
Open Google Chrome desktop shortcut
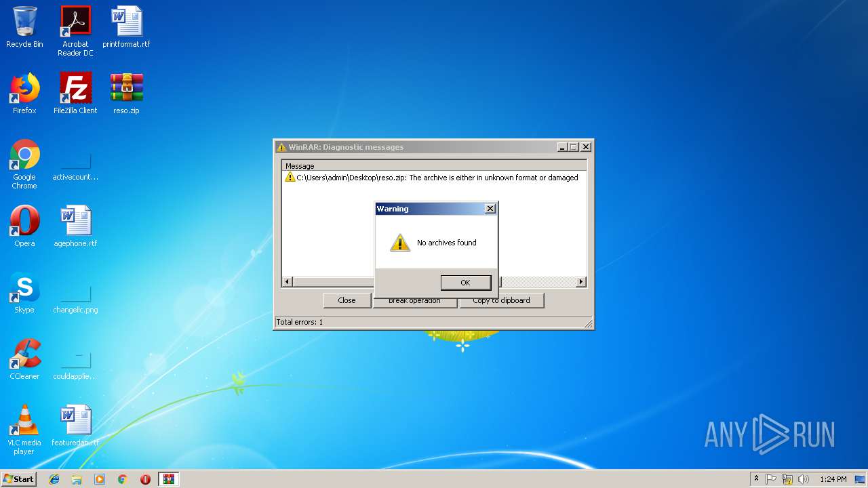coord(24,164)
